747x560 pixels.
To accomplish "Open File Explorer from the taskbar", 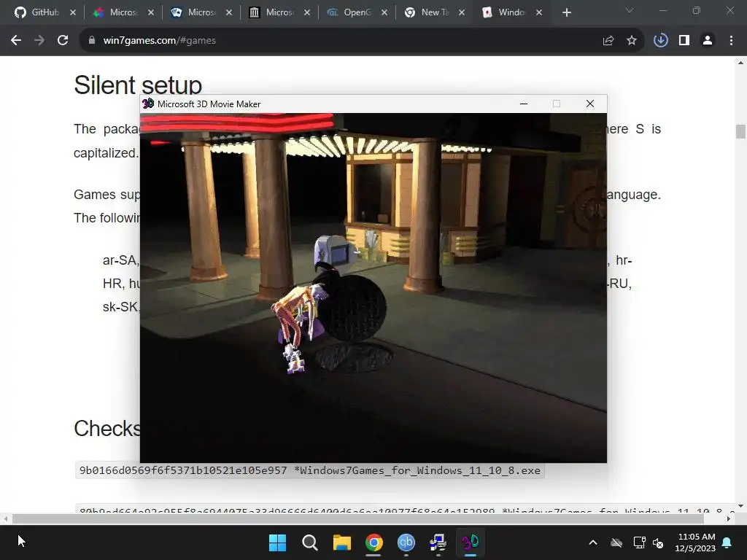I will point(341,542).
